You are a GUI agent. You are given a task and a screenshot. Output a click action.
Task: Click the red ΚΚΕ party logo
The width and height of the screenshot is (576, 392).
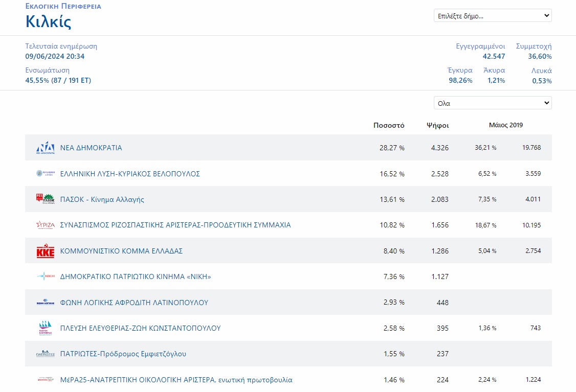tap(45, 251)
